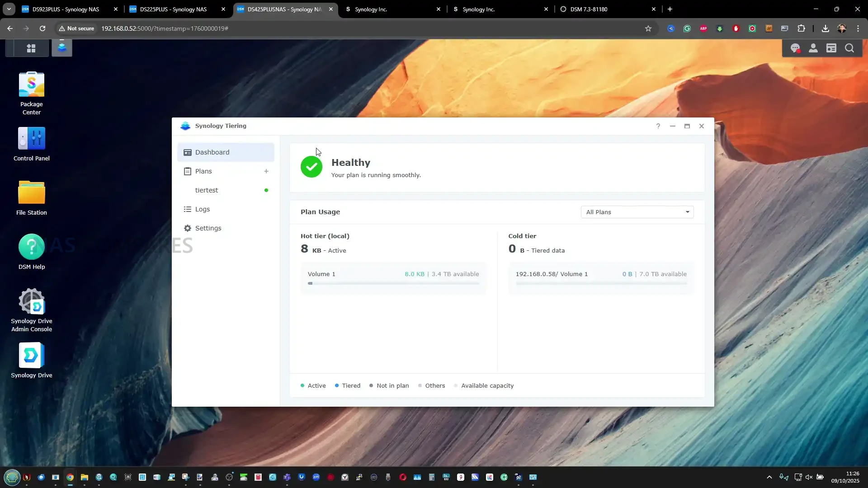Open the Control Panel desktop icon
This screenshot has width=868, height=488.
pos(31,139)
